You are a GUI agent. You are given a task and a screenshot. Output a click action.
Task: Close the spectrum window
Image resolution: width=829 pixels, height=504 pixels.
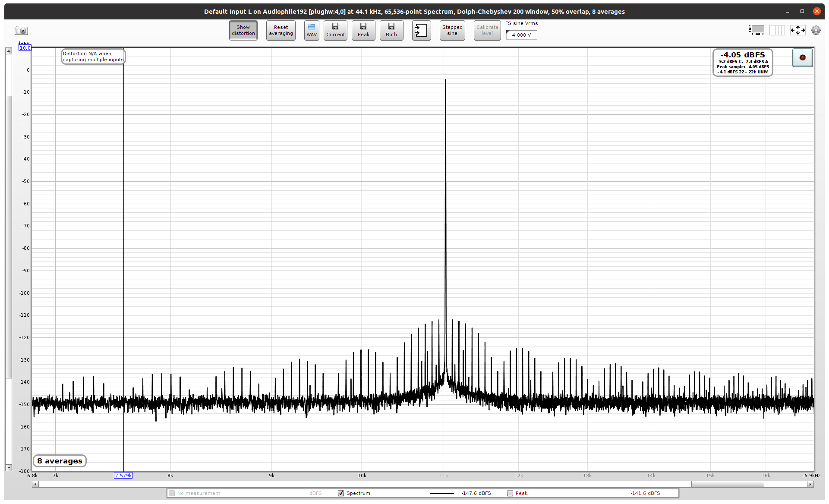click(816, 12)
